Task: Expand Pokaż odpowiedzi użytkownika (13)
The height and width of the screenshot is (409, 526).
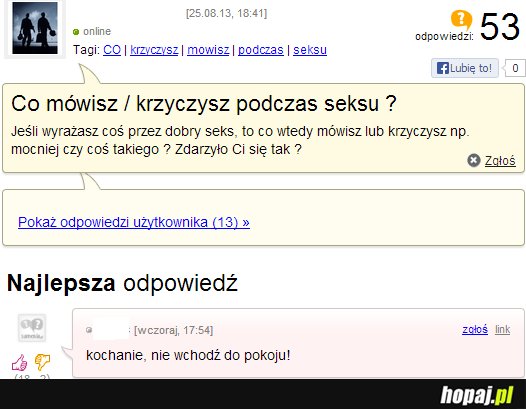Action: click(x=134, y=222)
